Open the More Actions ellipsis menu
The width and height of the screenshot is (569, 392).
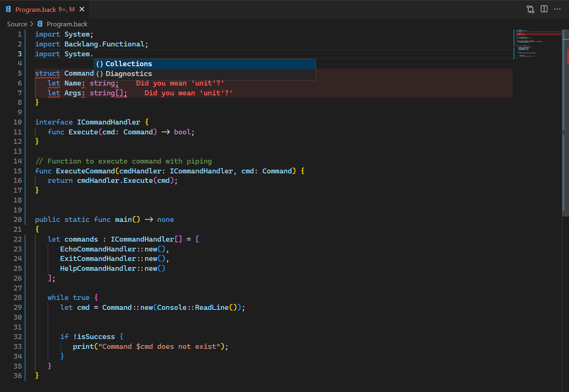pyautogui.click(x=557, y=9)
